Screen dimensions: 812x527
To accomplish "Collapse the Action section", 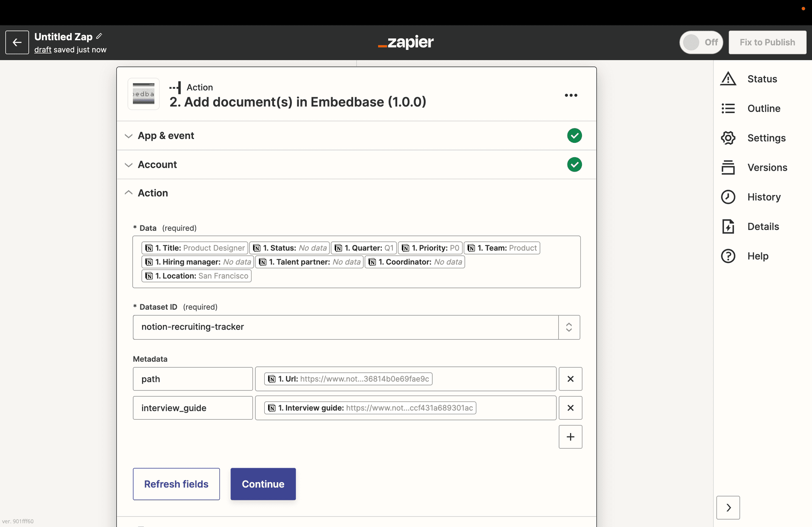I will (x=357, y=193).
